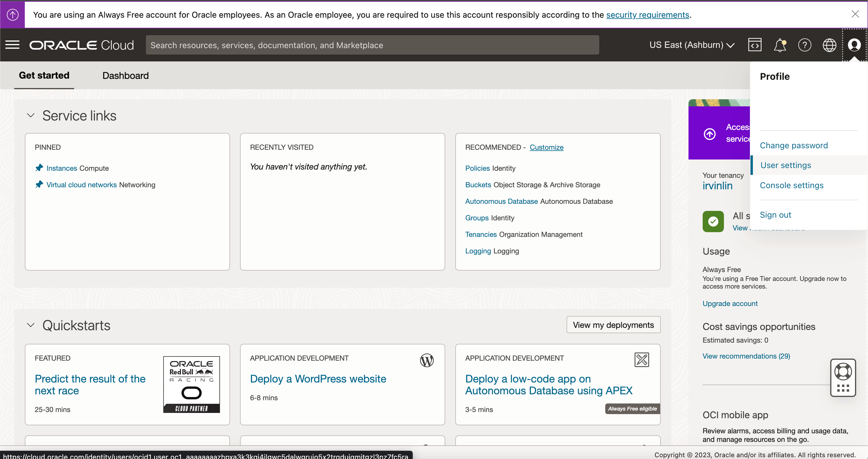
Task: Open the Groups Identity link
Action: click(x=477, y=218)
